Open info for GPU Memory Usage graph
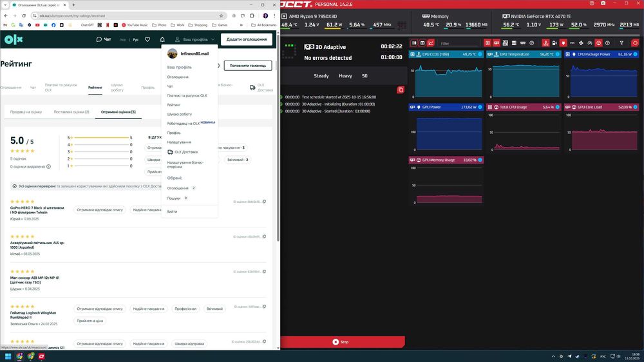The width and height of the screenshot is (644, 362). coord(480,160)
